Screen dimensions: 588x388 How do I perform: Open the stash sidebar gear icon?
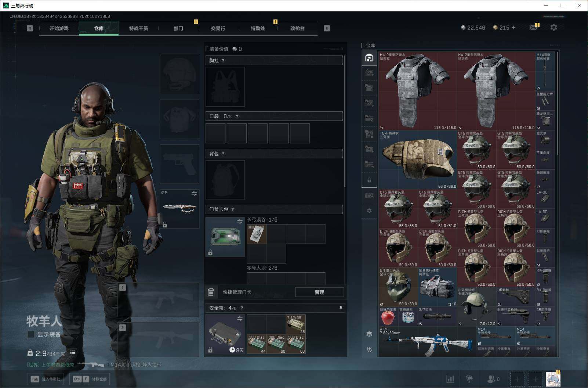(x=369, y=211)
